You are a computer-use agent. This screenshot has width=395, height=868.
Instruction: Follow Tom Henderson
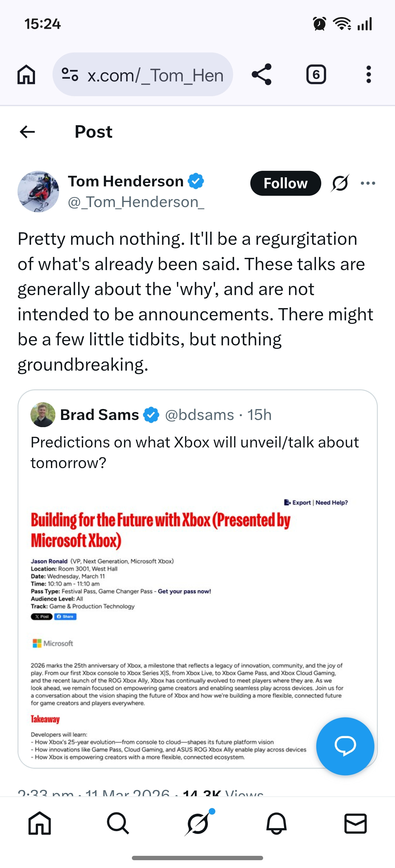point(285,183)
